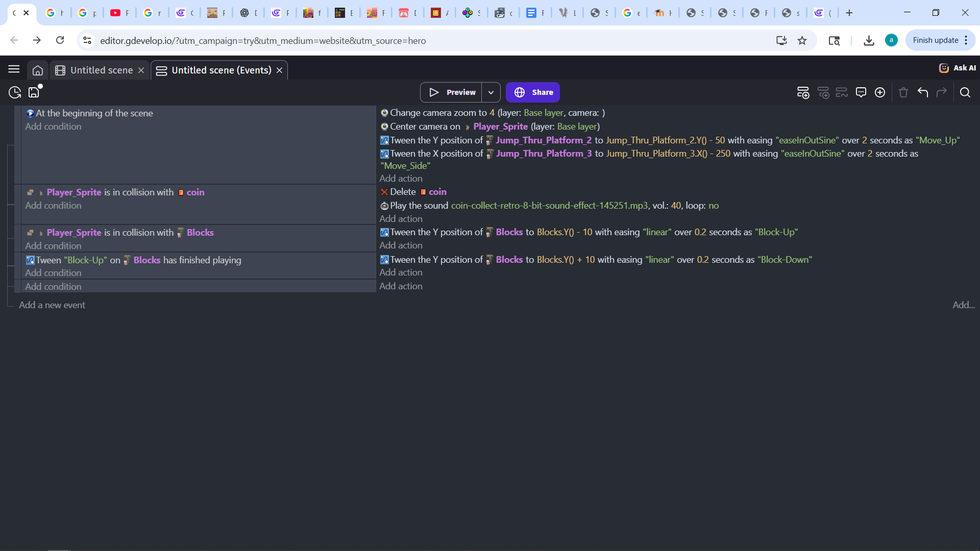Open Chrome's three-dot menu beside Finish update
The image size is (980, 551).
pos(966,40)
